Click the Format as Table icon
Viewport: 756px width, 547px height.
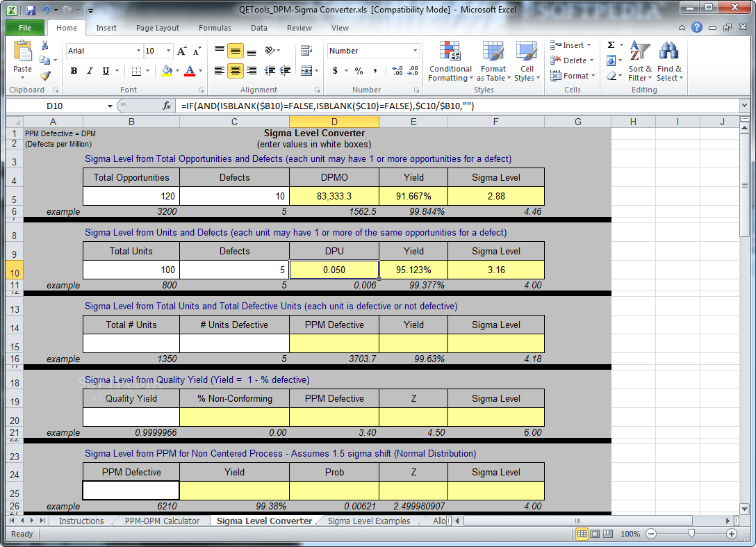(493, 61)
